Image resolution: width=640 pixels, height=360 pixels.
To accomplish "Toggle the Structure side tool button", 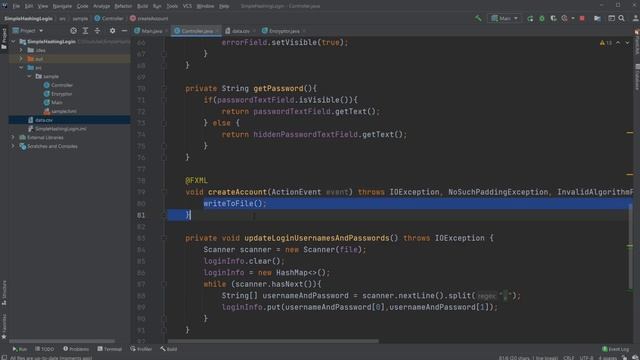I will pos(4,293).
